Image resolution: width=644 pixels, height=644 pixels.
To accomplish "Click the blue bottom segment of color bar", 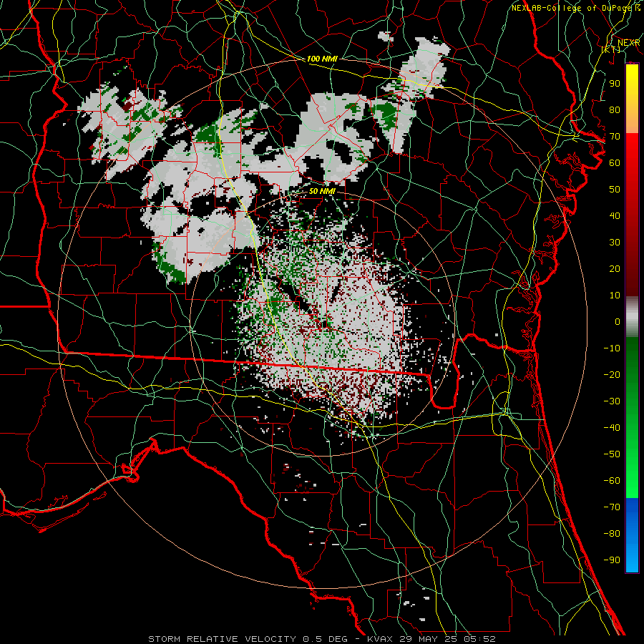I will (632, 535).
